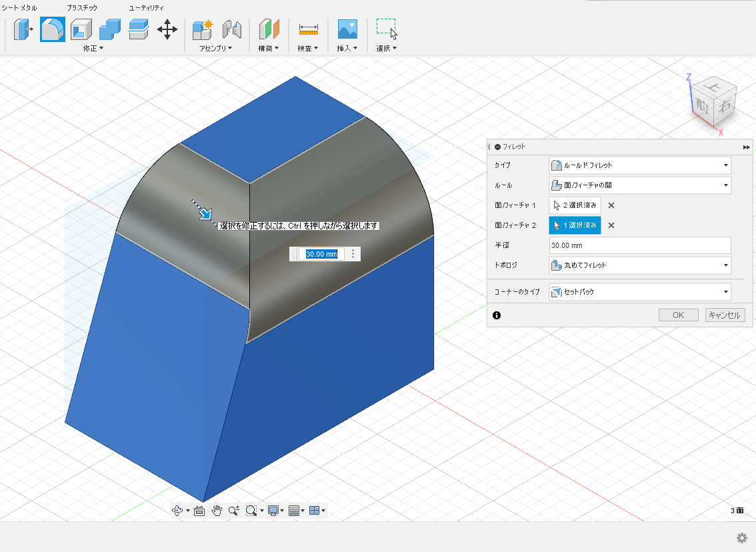This screenshot has height=552, width=756.
Task: Activate the Select tool icon
Action: coord(387,29)
